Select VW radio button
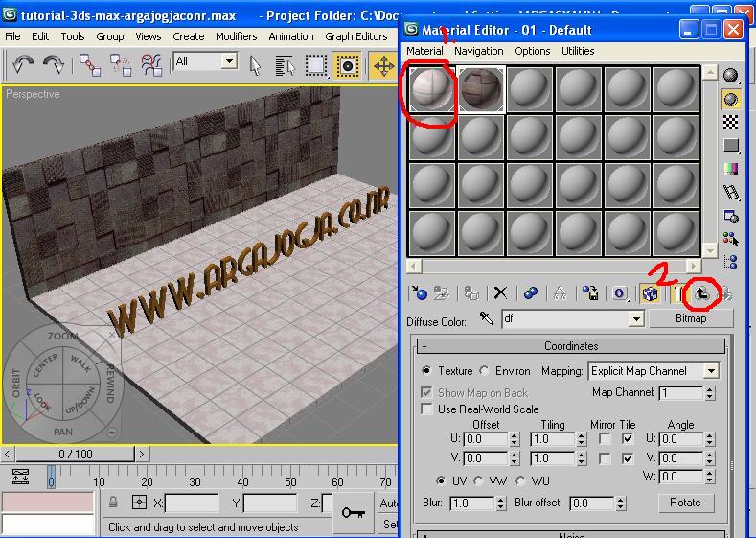The height and width of the screenshot is (538, 756). [478, 480]
